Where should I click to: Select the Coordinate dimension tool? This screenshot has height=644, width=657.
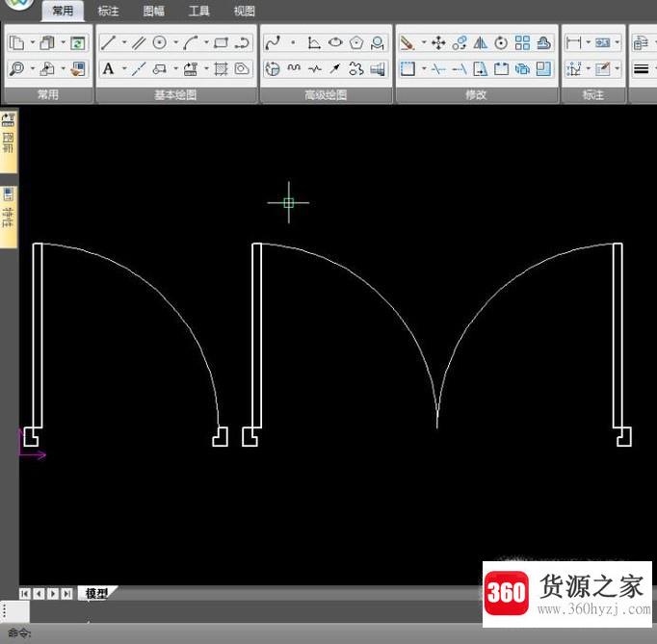click(x=573, y=68)
